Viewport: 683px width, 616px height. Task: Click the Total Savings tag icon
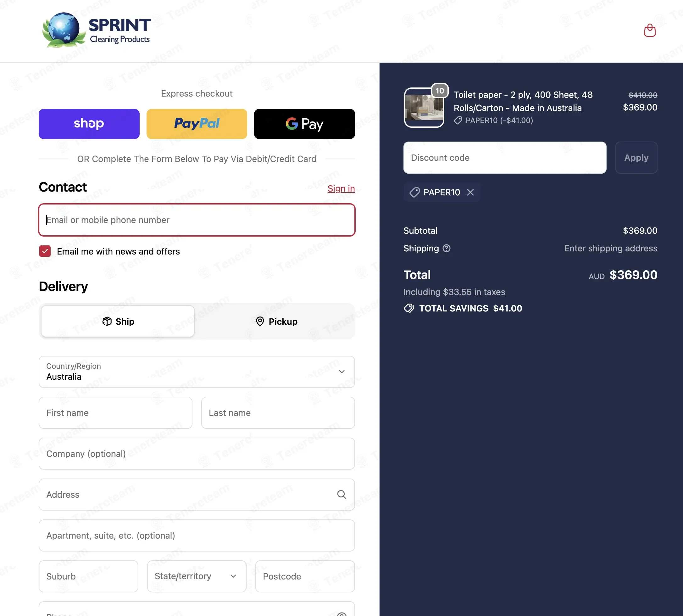(409, 308)
